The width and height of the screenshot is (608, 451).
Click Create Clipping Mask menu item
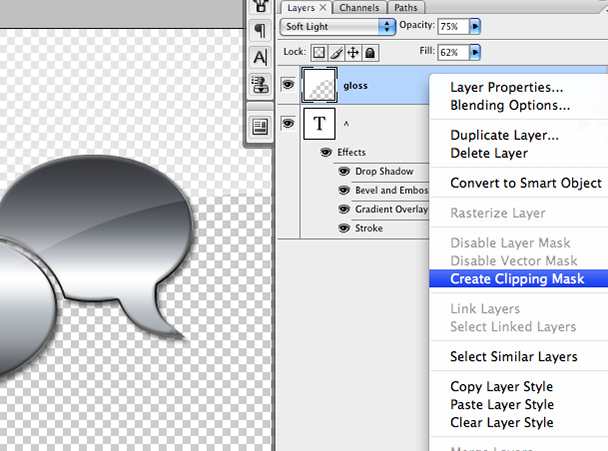(518, 278)
